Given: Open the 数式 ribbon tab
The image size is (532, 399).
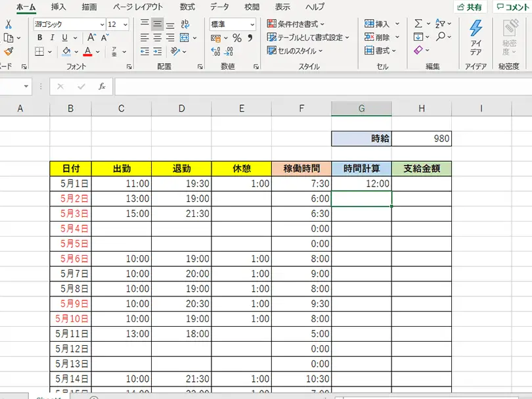Looking at the screenshot, I should [x=187, y=7].
